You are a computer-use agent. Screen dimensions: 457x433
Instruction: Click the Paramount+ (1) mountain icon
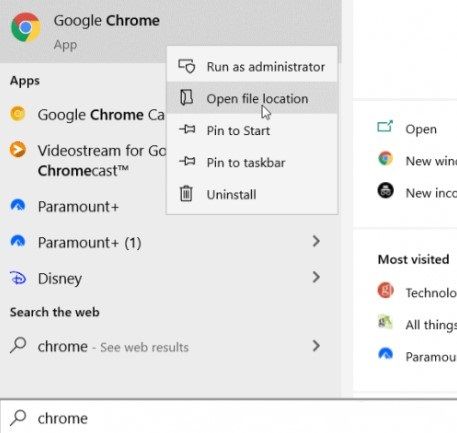pos(18,241)
